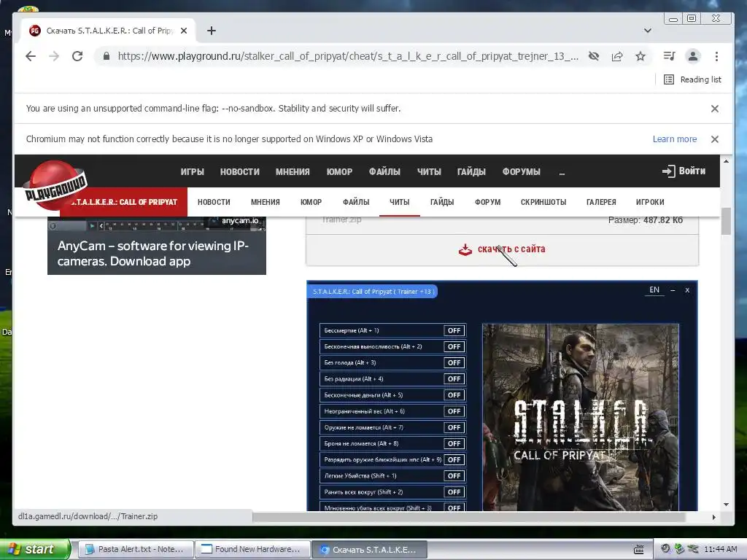Viewport: 747px width, 560px height.
Task: Open ФОРУМЫ in the top dark menu
Action: pos(521,171)
